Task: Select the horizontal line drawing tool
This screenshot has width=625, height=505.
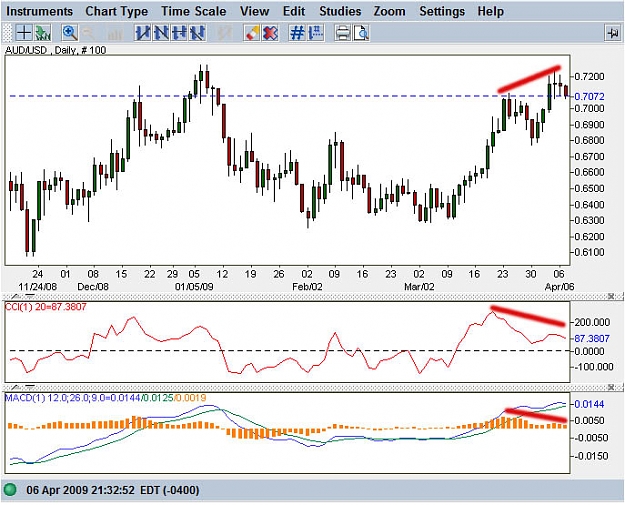Action: [179, 33]
